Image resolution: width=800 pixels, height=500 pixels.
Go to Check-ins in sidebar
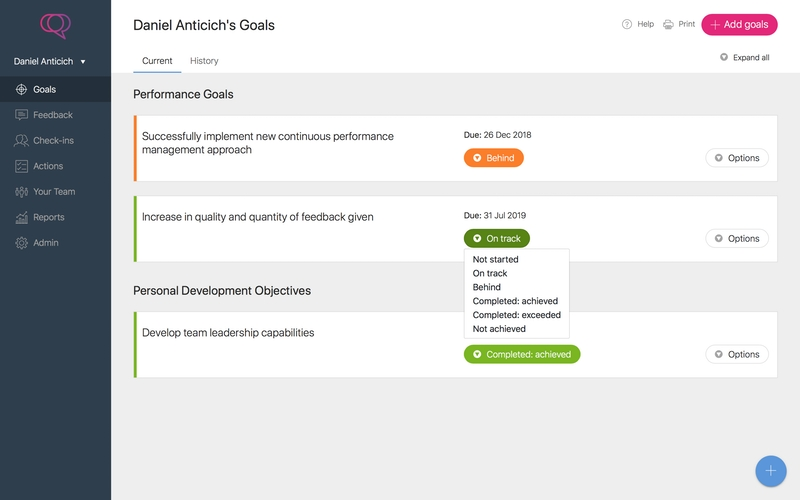pyautogui.click(x=53, y=141)
